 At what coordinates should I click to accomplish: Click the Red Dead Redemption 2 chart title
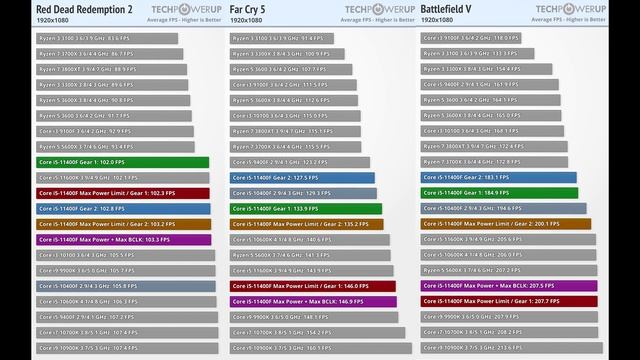click(84, 9)
